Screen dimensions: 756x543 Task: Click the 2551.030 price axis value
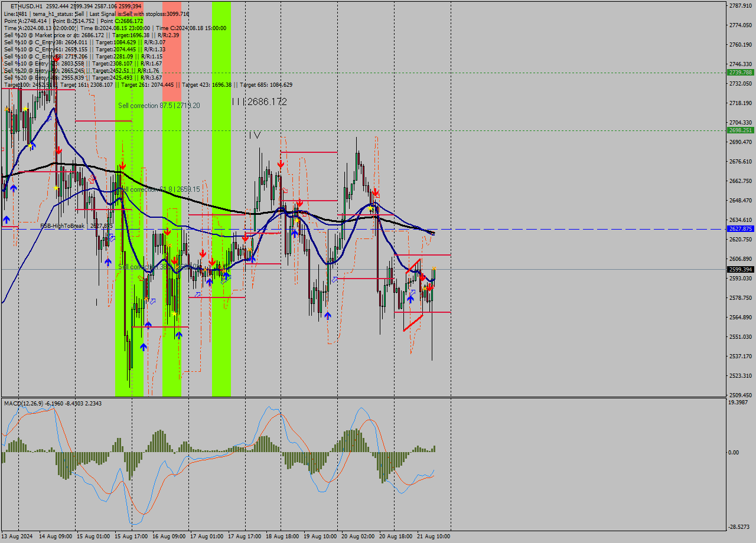(741, 336)
